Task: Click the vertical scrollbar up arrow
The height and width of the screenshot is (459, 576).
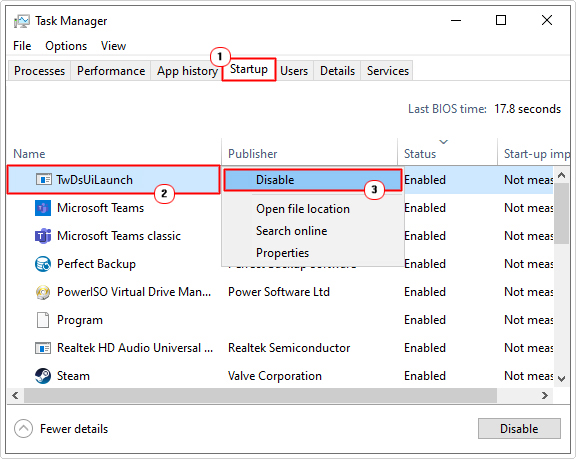Action: 561,175
